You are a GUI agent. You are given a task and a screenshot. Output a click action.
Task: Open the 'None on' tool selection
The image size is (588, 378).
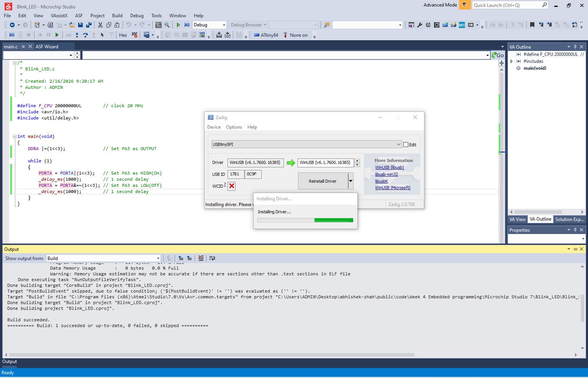(x=295, y=35)
